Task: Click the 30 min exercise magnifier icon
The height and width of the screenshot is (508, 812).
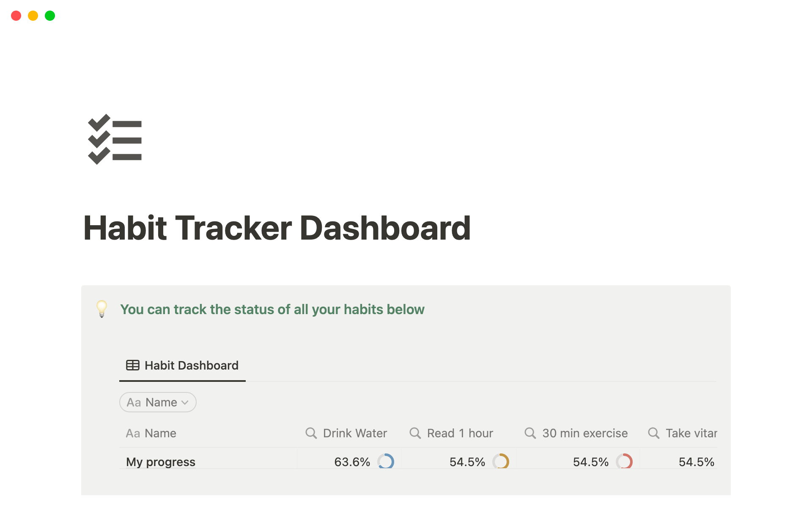Action: (530, 433)
